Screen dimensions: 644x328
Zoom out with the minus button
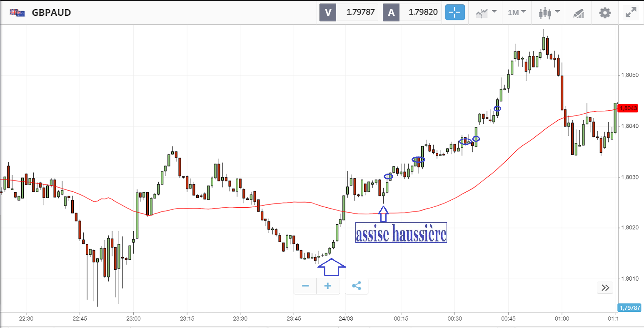305,286
